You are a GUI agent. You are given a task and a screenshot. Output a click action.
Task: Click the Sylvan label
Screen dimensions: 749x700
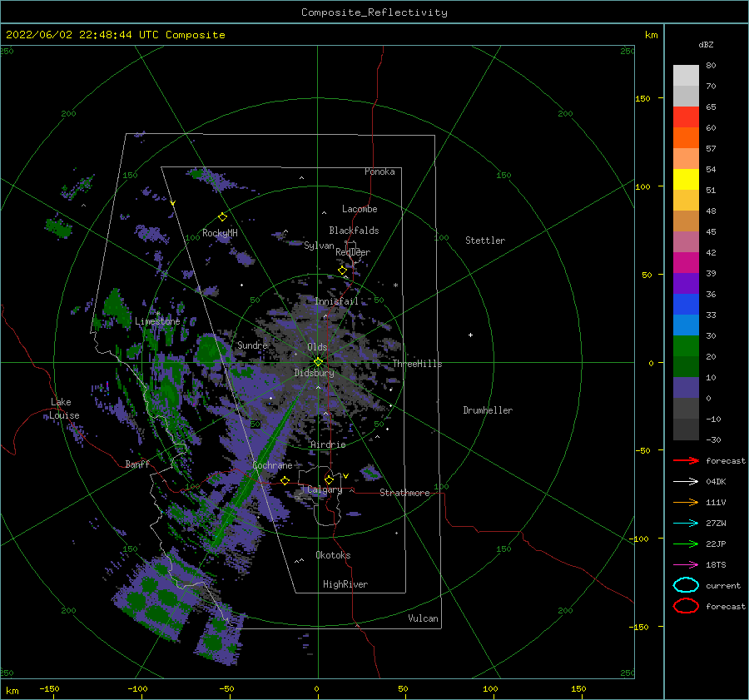pos(319,246)
